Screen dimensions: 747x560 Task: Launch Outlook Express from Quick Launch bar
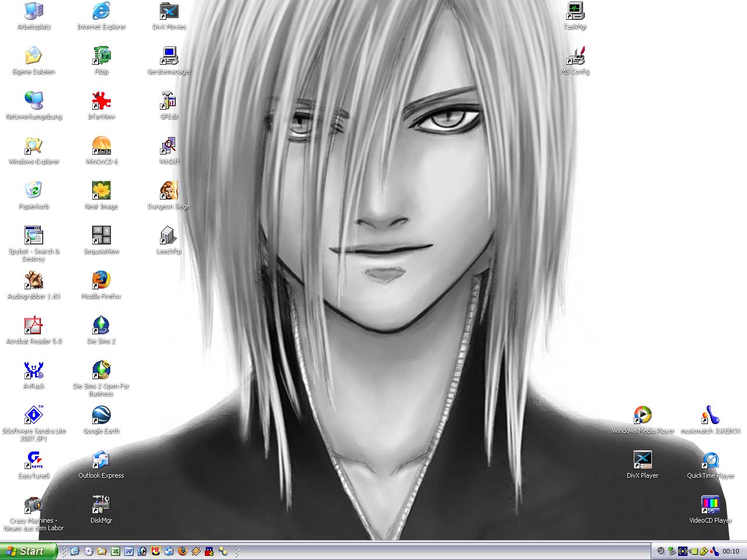click(169, 551)
